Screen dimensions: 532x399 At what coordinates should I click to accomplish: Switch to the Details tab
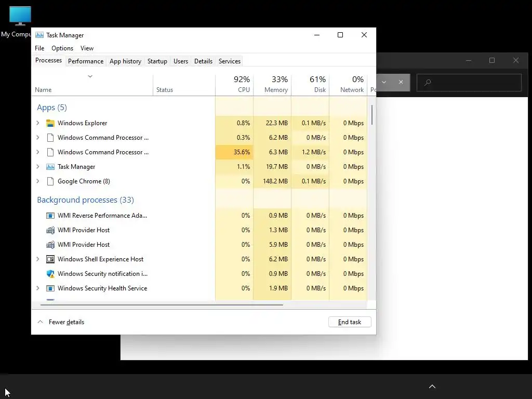[x=203, y=61]
